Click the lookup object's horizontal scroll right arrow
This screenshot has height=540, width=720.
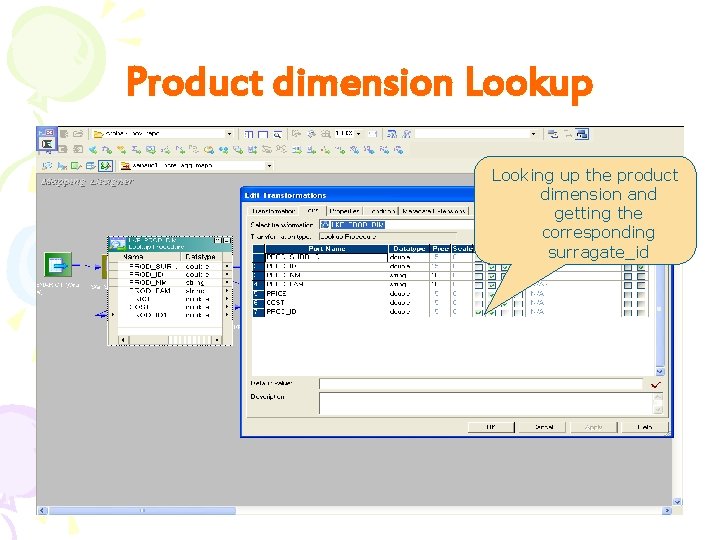(217, 340)
